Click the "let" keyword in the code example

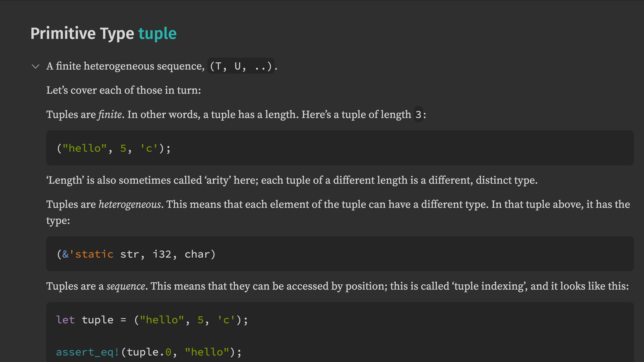point(66,320)
